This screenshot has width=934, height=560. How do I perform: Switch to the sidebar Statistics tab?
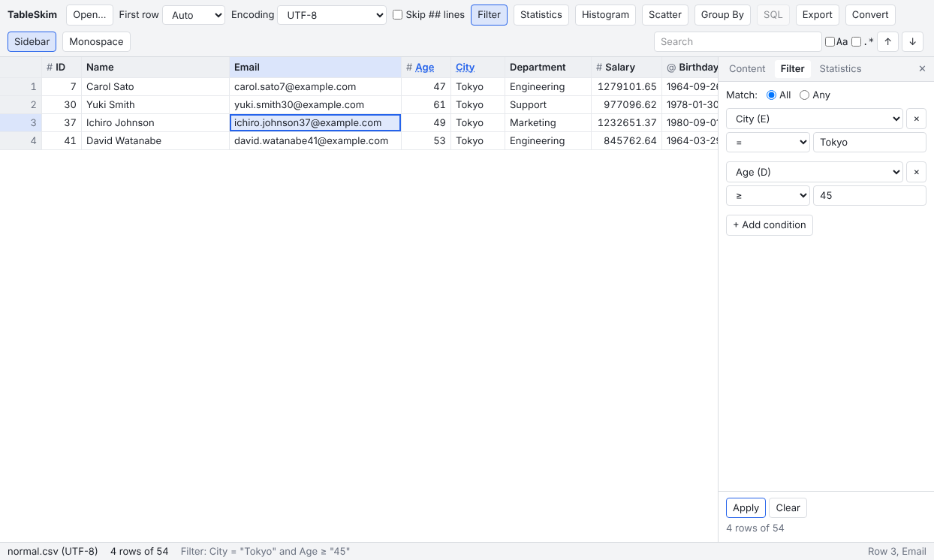click(840, 68)
